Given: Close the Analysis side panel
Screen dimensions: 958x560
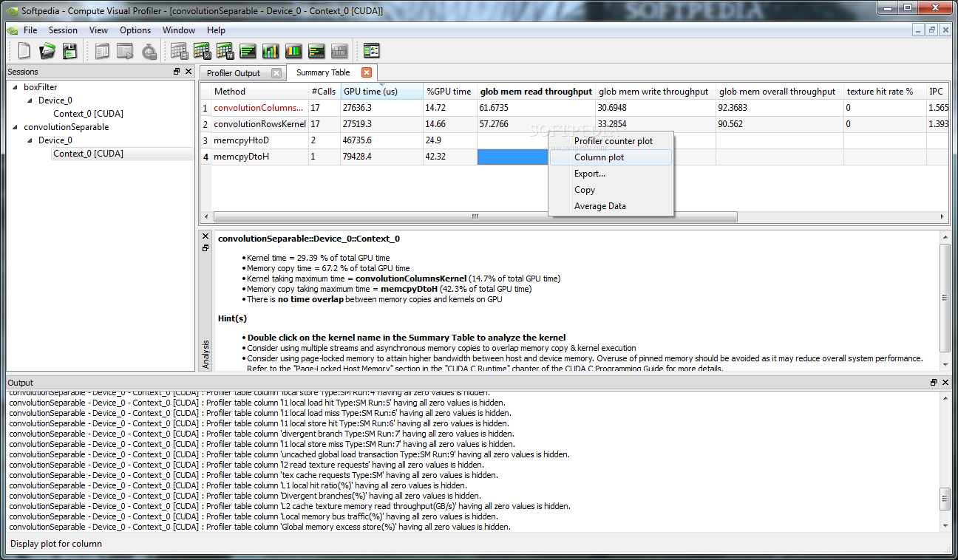Looking at the screenshot, I should pos(205,236).
